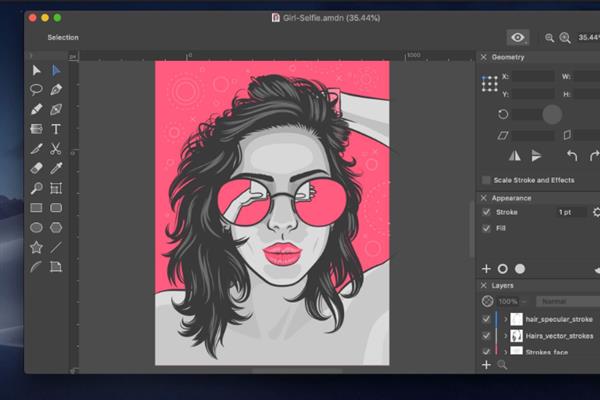Screen dimensions: 600x400
Task: Choose the Arc curve tool
Action: [x=36, y=267]
